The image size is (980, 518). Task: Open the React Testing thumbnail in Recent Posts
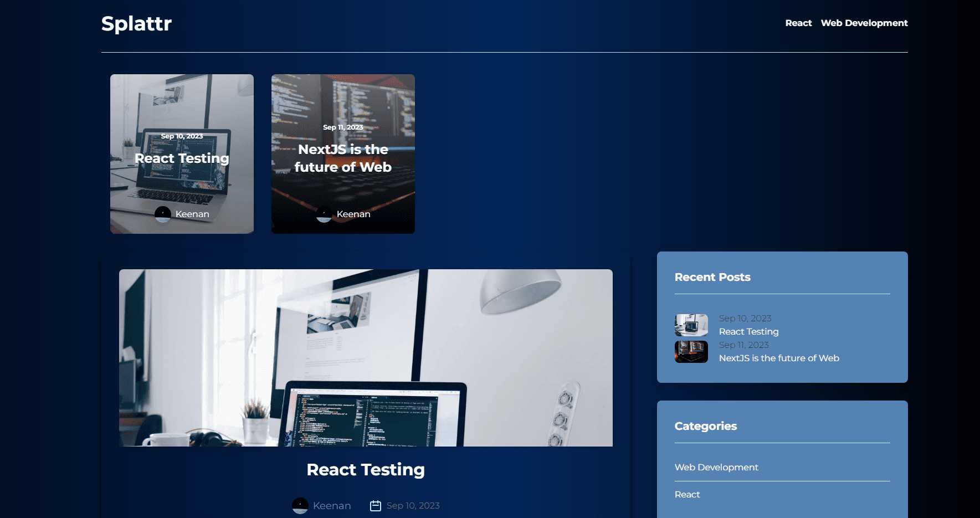coord(691,325)
